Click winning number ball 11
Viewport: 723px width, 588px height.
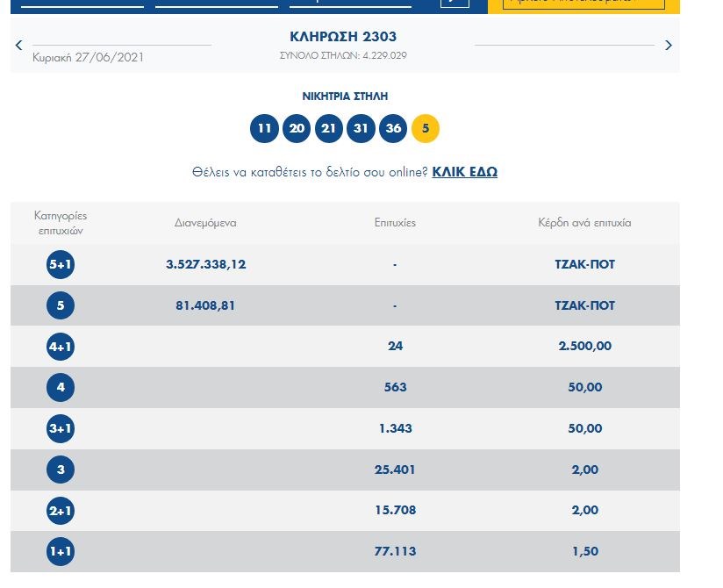click(x=264, y=129)
